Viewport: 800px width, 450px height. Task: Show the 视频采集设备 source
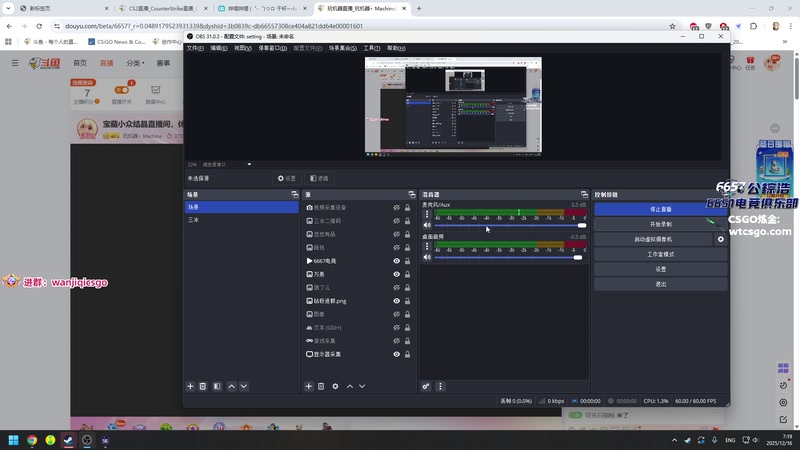(x=396, y=208)
